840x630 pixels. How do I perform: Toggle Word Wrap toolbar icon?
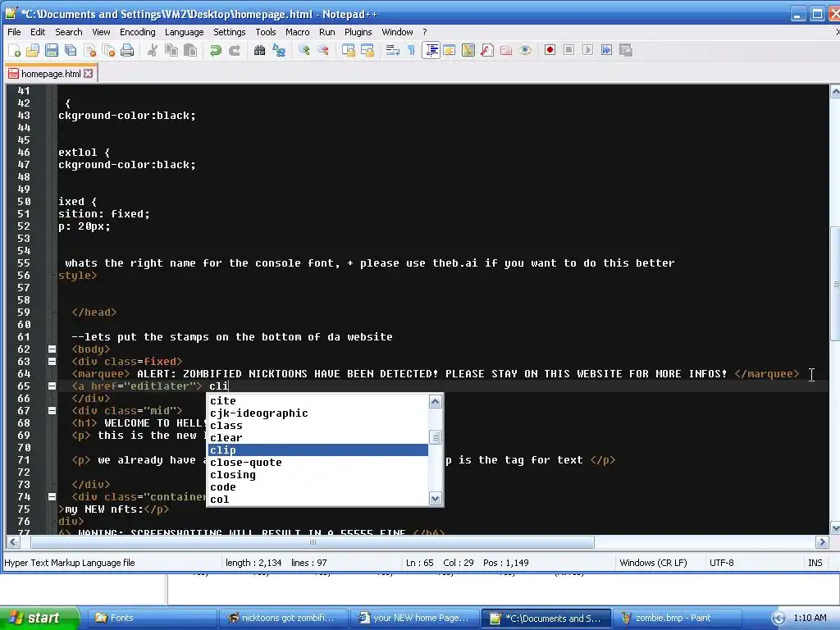[x=393, y=50]
